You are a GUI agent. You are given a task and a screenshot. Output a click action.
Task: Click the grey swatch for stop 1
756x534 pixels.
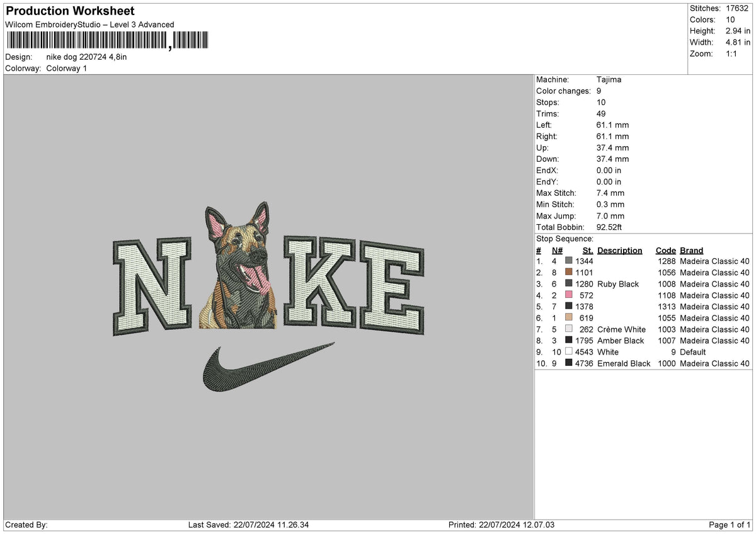[569, 261]
